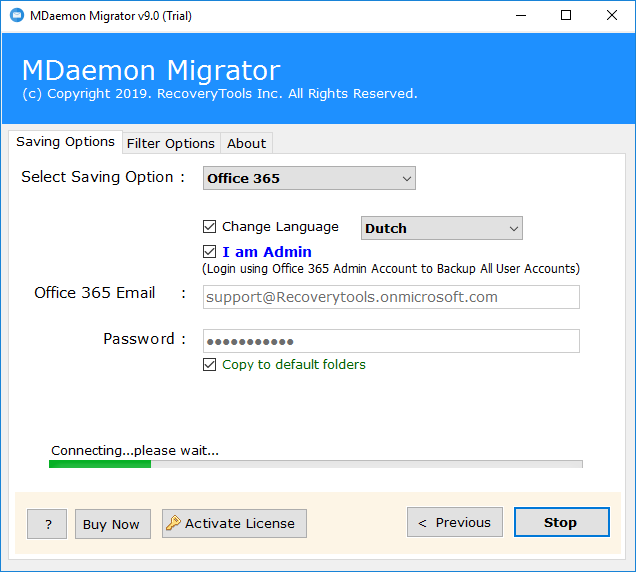This screenshot has width=636, height=572.
Task: Close the MDaemon Migrator window
Action: pos(612,16)
